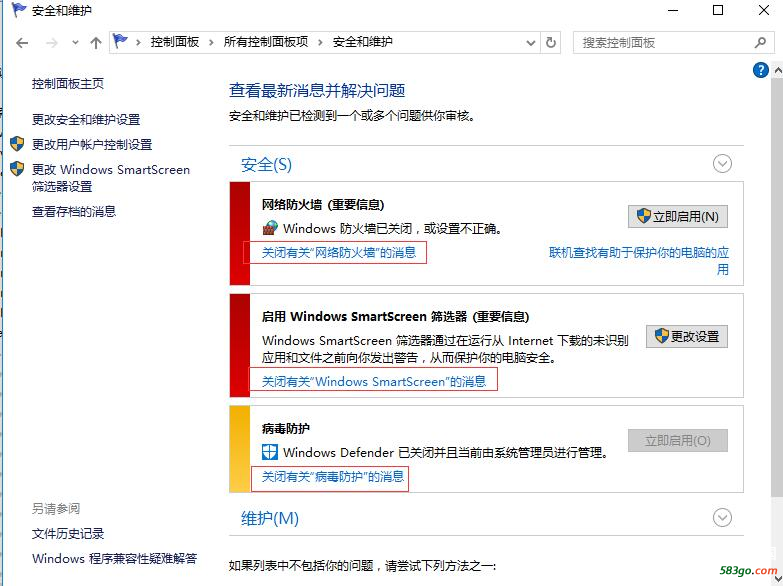Open 查看存档的消息 link
Image resolution: width=783 pixels, height=586 pixels.
[74, 211]
